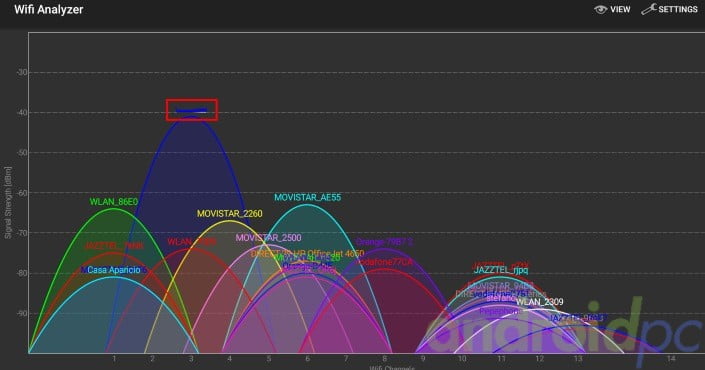Screen dimensions: 705x370
Task: Select the MOVISTAR_2260 network label
Action: point(229,214)
